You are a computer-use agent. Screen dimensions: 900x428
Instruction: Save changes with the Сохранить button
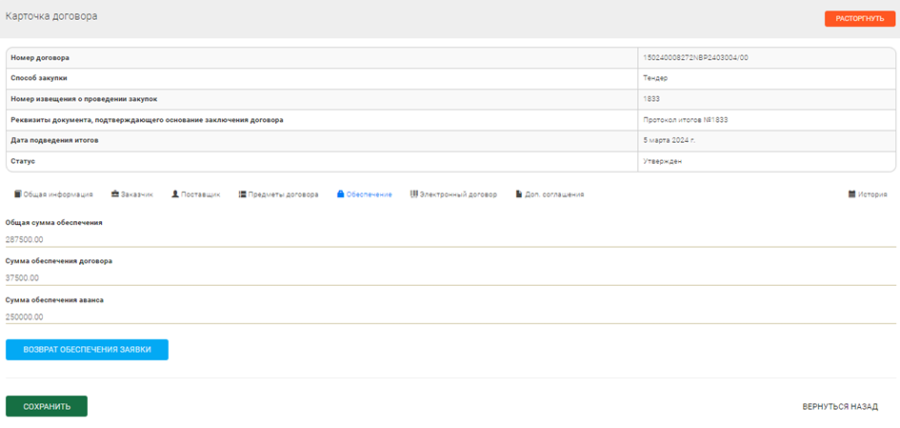[x=47, y=406]
